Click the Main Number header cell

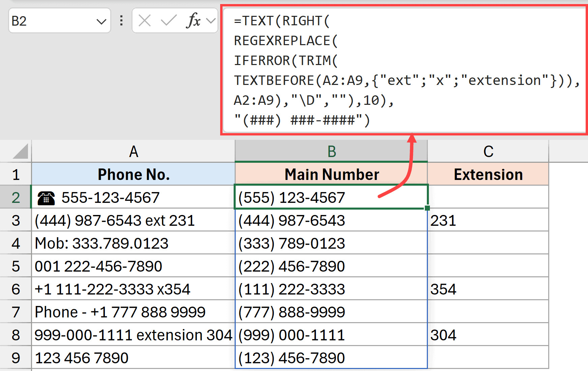pos(331,175)
